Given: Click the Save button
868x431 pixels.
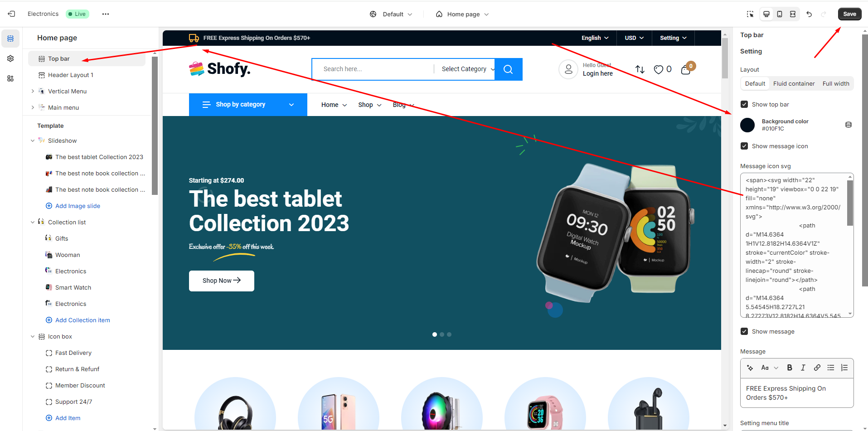Looking at the screenshot, I should pos(849,14).
